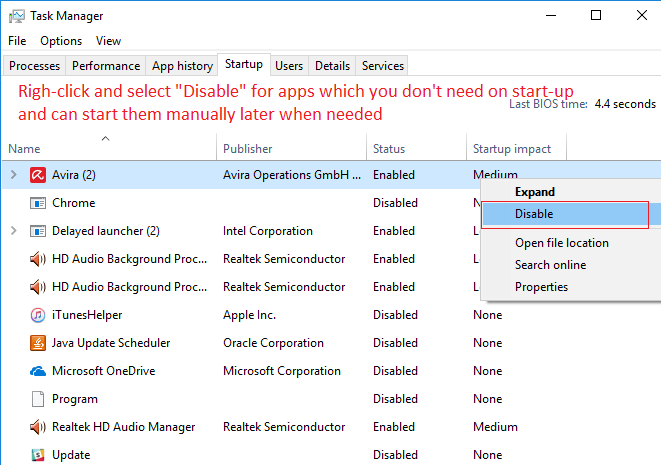Switch to the Users tab

point(289,66)
